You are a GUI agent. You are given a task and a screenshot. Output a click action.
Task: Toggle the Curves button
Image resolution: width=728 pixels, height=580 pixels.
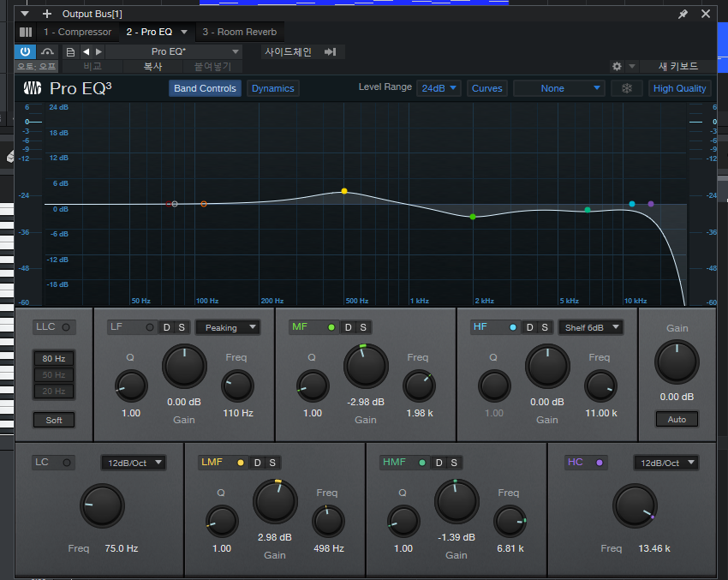487,88
